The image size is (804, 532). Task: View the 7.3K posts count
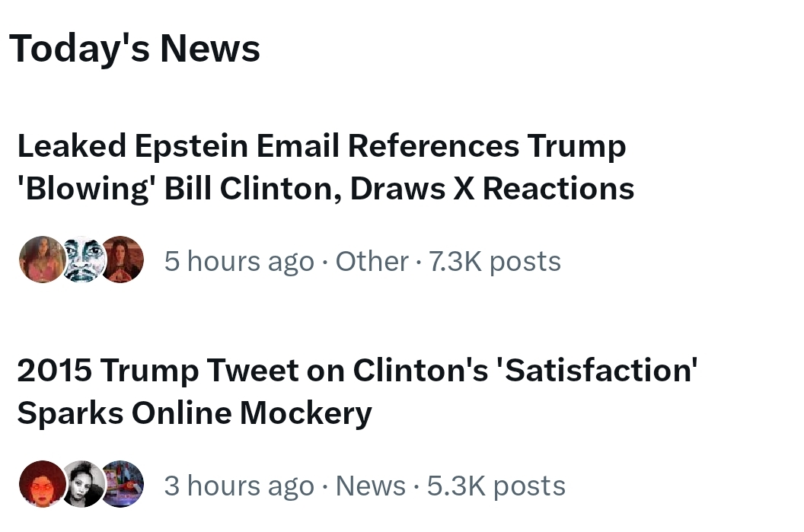point(495,262)
